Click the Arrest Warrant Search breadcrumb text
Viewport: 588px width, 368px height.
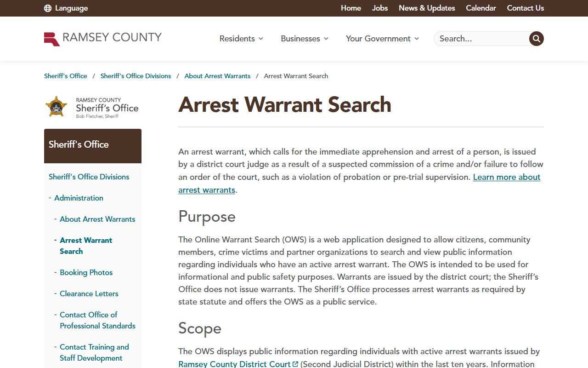point(296,76)
